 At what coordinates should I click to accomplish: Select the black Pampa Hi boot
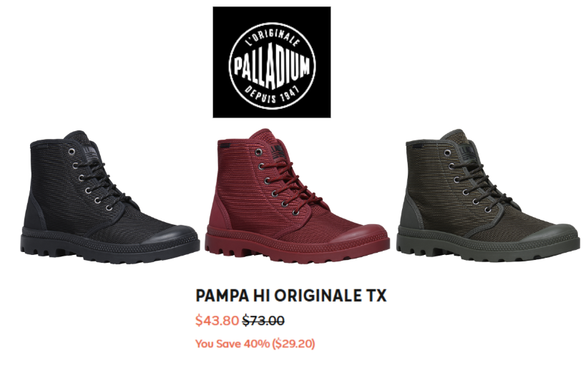(109, 196)
